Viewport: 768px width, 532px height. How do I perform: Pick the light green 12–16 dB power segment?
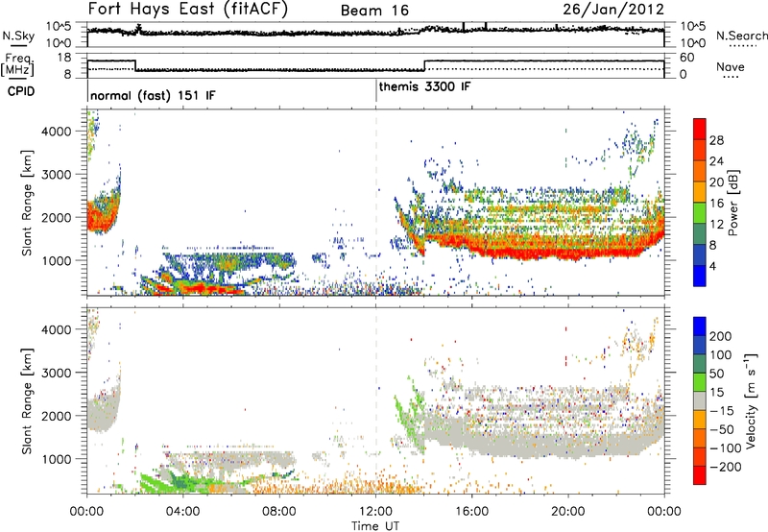[x=700, y=213]
